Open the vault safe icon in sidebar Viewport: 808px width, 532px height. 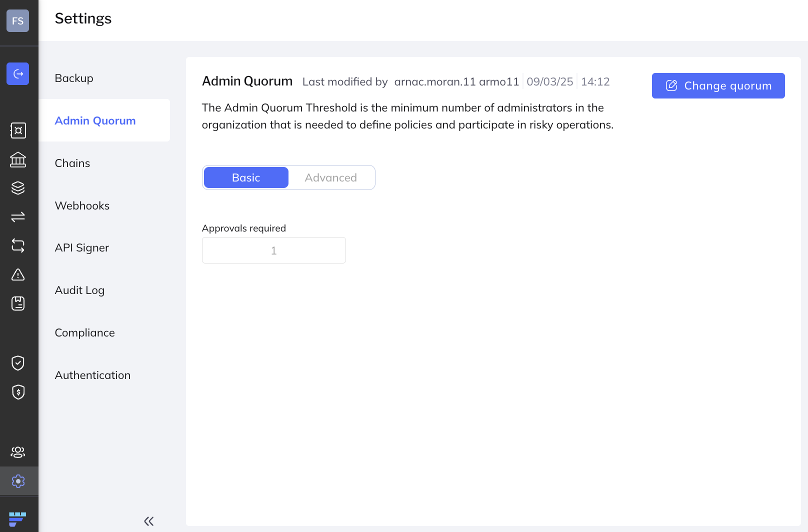click(x=18, y=130)
